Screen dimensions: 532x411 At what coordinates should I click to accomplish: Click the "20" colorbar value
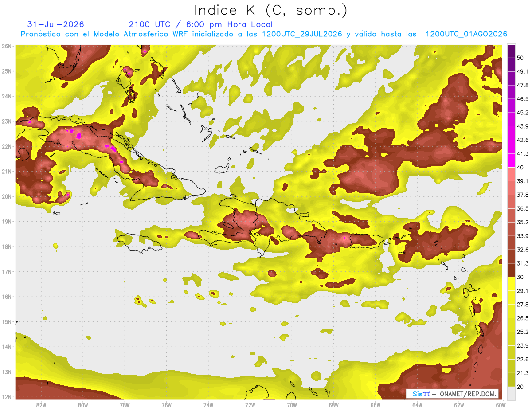click(520, 387)
